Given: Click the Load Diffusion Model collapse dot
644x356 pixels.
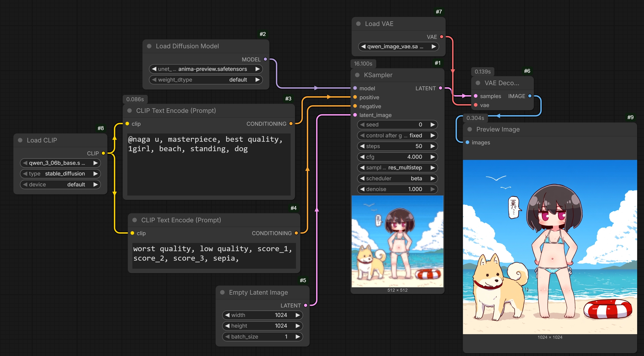Looking at the screenshot, I should click(149, 46).
